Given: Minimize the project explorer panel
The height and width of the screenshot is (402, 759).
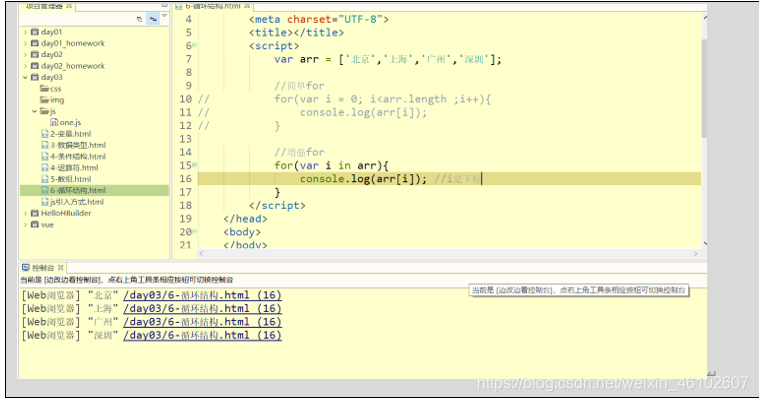Looking at the screenshot, I should pyautogui.click(x=165, y=5).
